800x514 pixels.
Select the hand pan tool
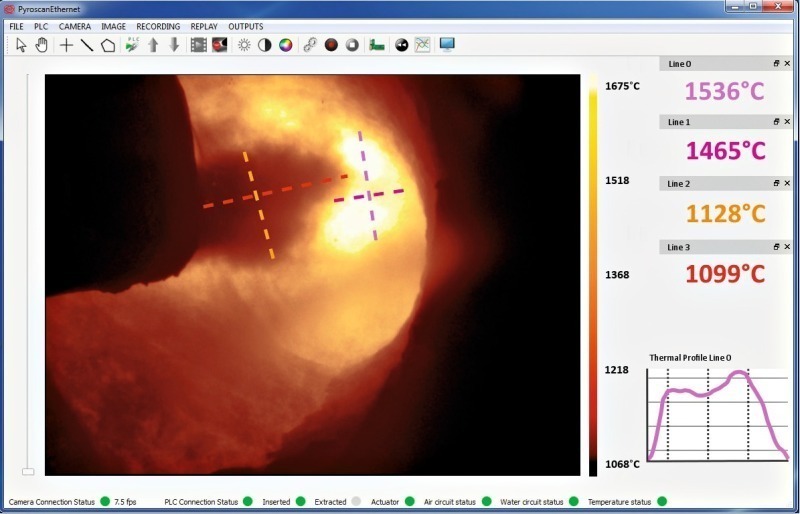[x=41, y=45]
